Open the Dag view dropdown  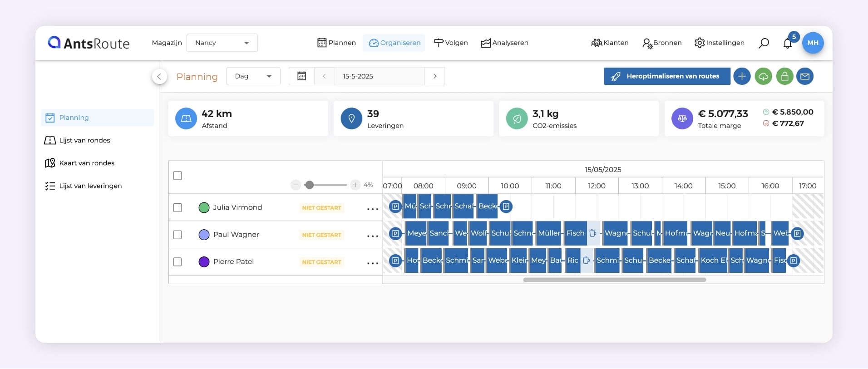[253, 76]
